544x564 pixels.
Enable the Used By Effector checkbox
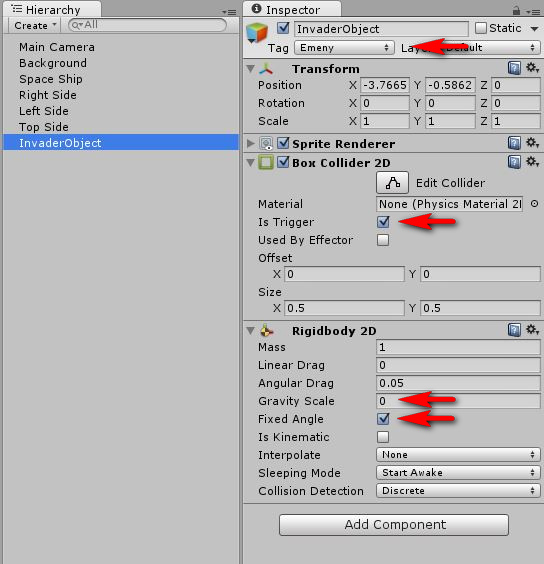(383, 240)
